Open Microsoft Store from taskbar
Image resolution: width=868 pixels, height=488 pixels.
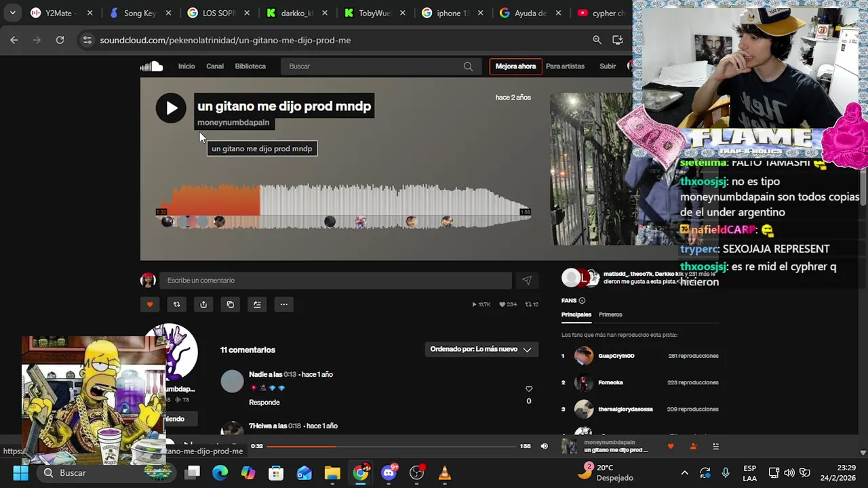point(276,472)
